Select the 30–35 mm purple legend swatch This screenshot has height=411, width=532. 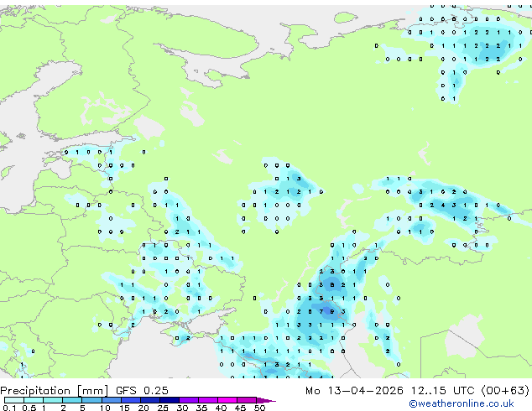tap(189, 400)
